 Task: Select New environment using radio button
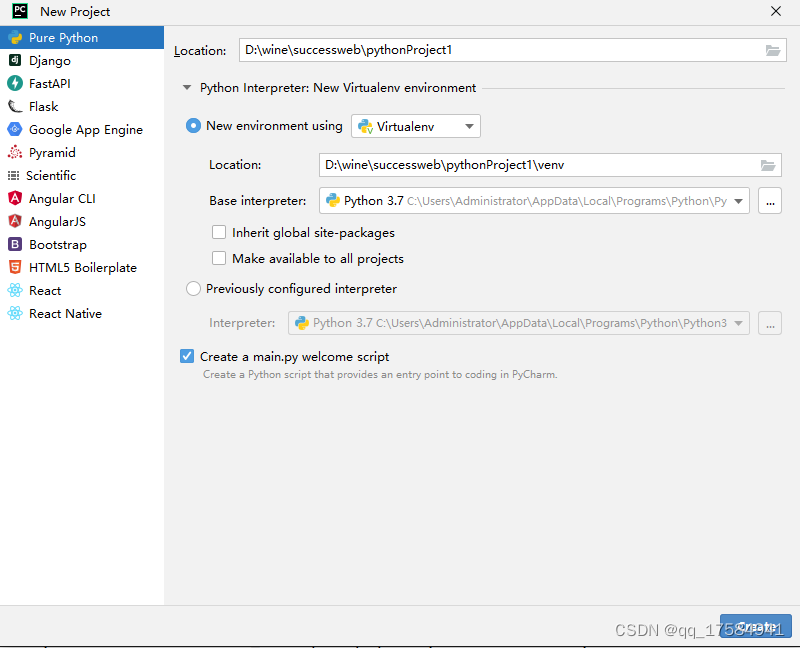[193, 126]
